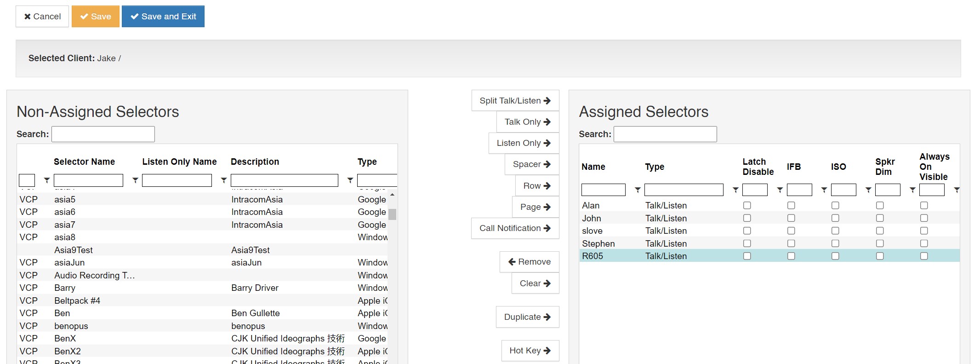Toggle ISO for John

click(x=835, y=218)
